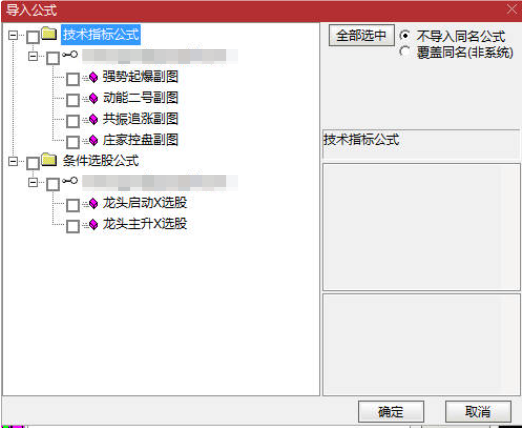
Task: Click the pink diamond icon beside 共振追涨副图
Action: [93, 119]
